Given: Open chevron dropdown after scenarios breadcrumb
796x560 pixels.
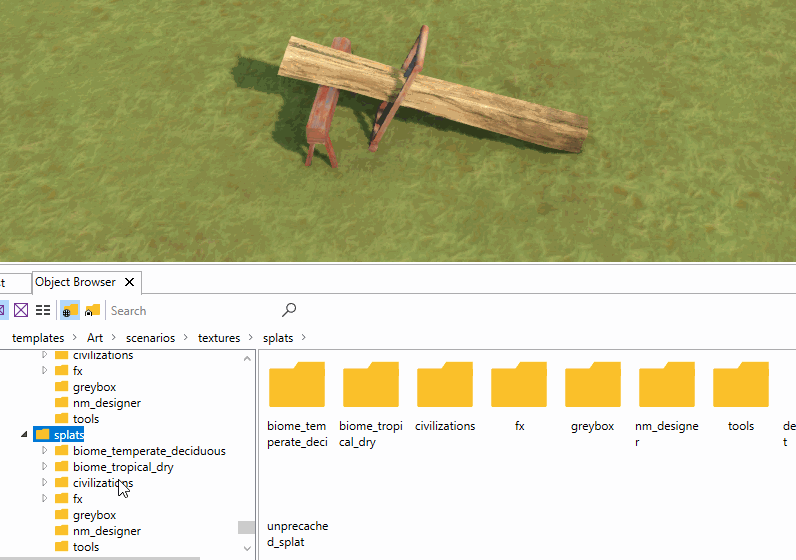Looking at the screenshot, I should [186, 337].
